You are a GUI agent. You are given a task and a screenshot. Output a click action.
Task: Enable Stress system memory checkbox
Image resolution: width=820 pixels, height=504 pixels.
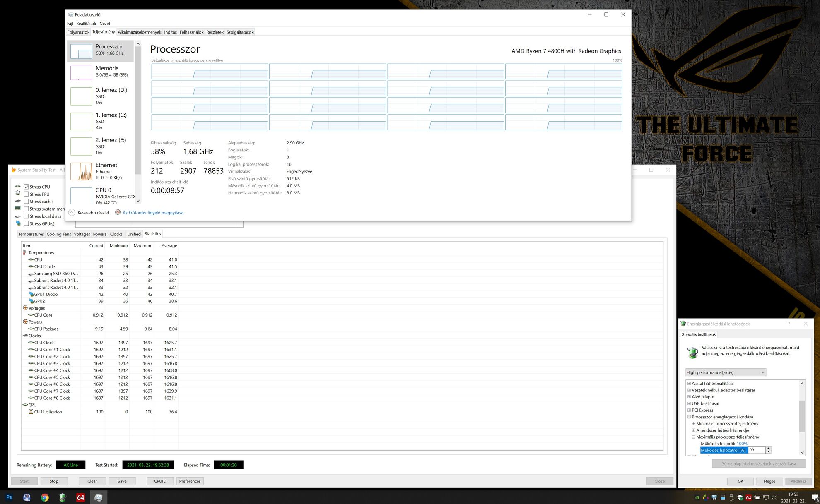[26, 209]
